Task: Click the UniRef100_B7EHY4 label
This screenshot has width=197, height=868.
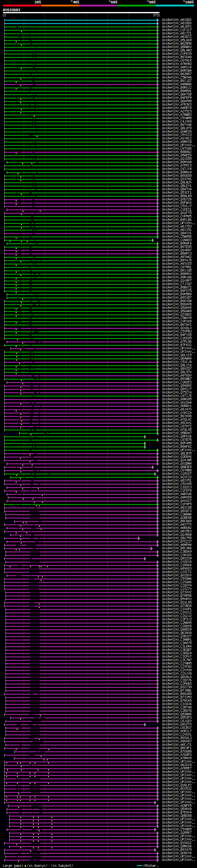Action: point(177,812)
